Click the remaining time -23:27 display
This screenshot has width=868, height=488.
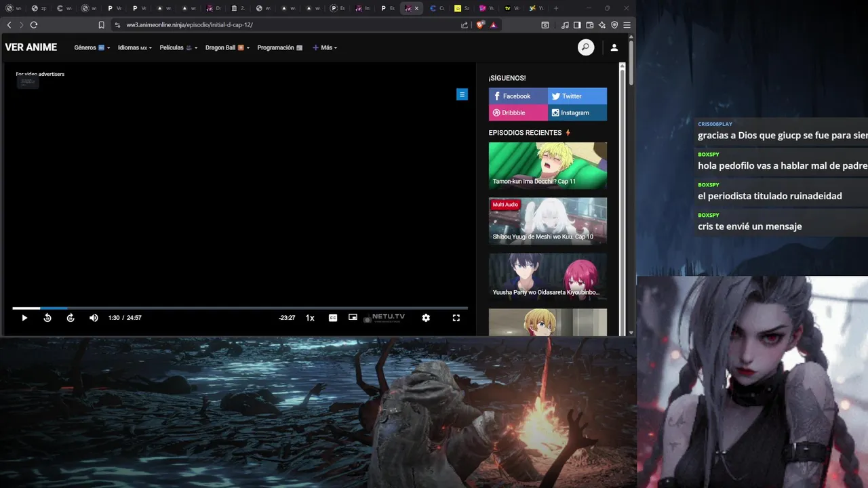287,318
